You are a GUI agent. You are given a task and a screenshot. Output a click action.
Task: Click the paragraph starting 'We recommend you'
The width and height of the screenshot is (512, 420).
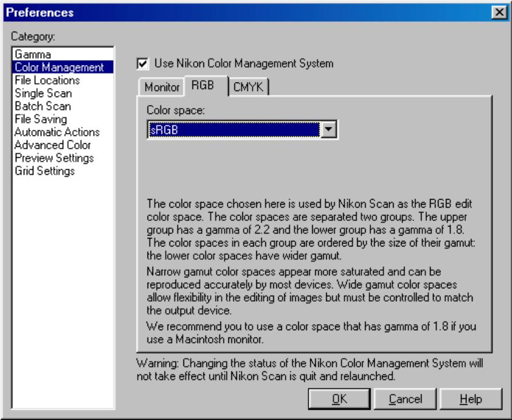coord(311,333)
